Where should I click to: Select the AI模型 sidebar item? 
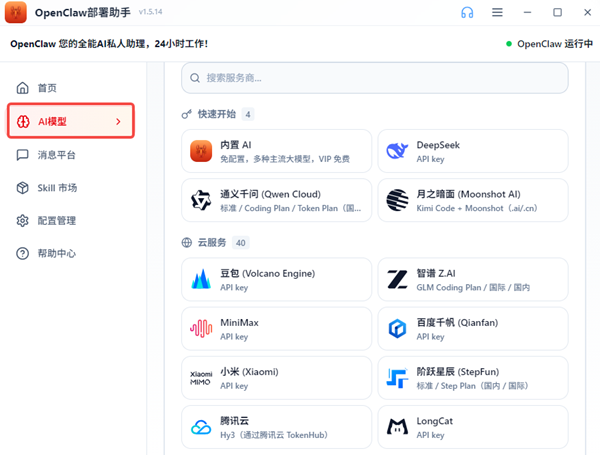point(71,121)
